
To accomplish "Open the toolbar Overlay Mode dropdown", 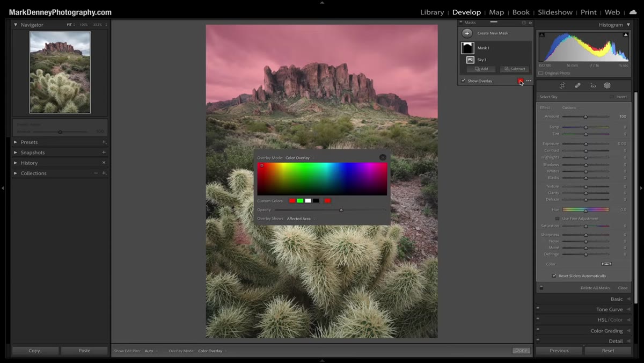I will click(212, 351).
